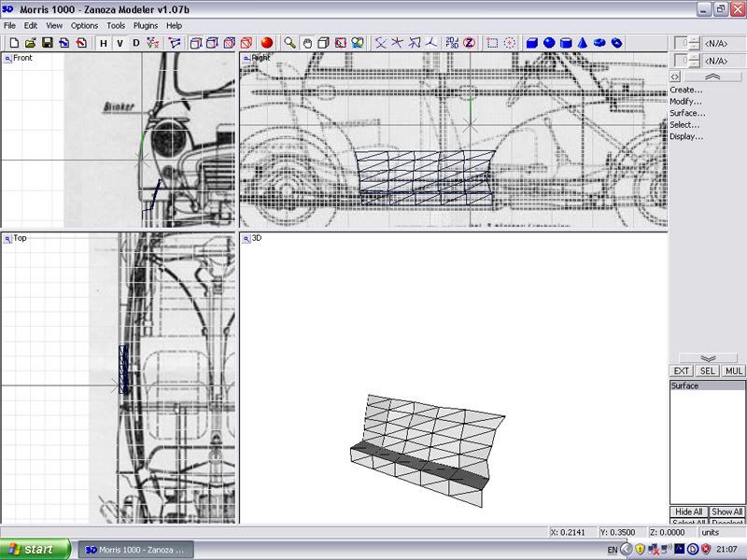
Task: Toggle the D axis lock button
Action: coord(136,43)
